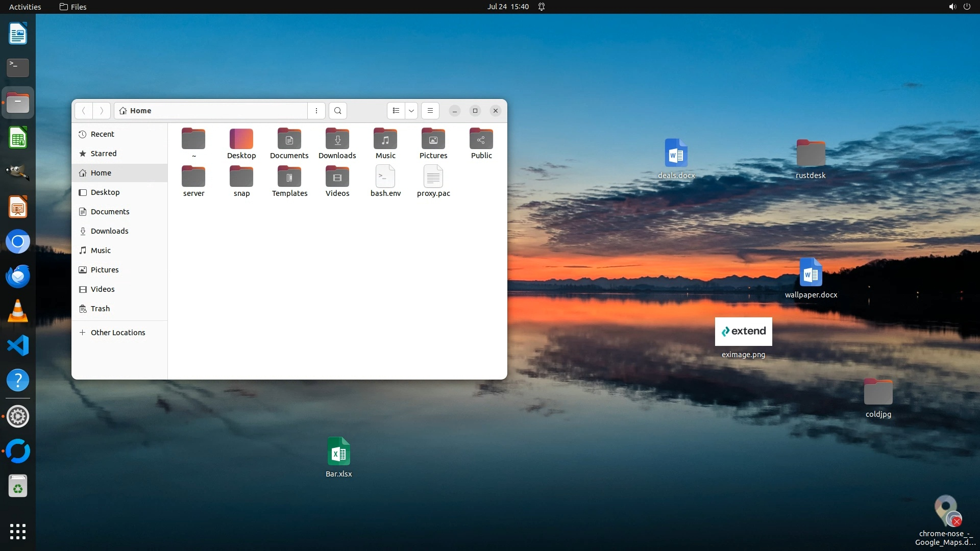Select the bash.env script file
980x551 pixels.
pyautogui.click(x=385, y=178)
